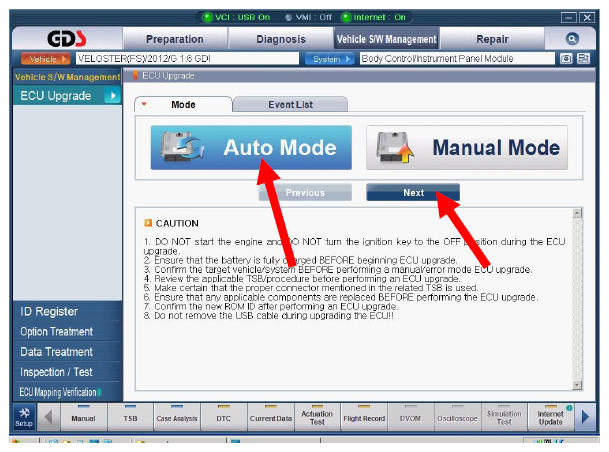The image size is (609, 452).
Task: Click the camera screenshot icon
Action: (x=566, y=59)
